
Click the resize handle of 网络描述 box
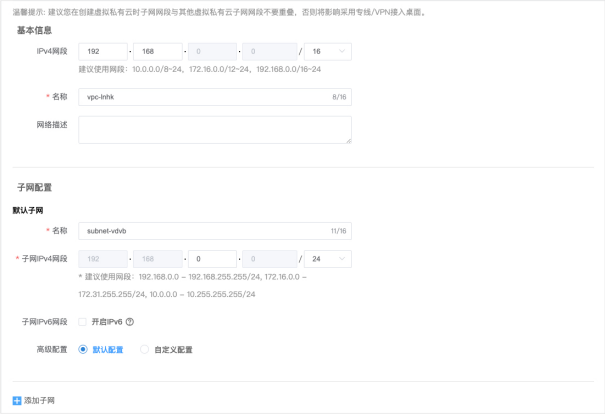tap(348, 140)
